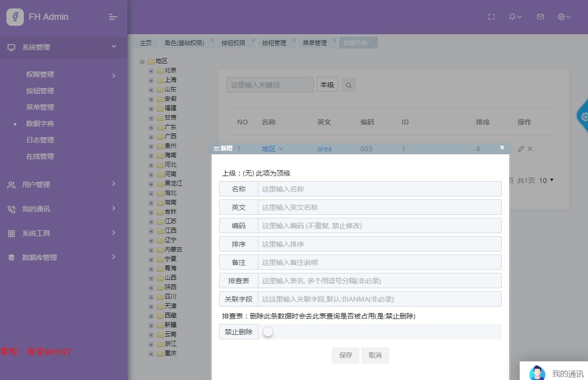
Task: Open the 我的通讯 chat widget
Action: point(555,373)
